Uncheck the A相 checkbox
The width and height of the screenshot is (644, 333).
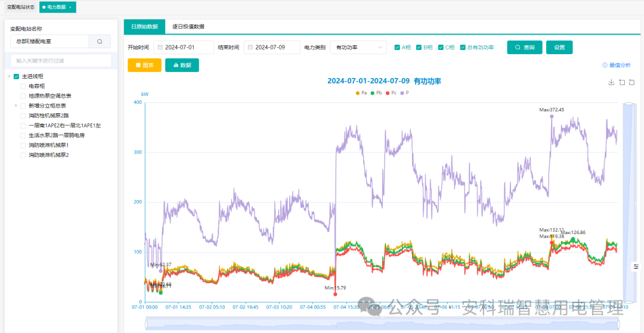pyautogui.click(x=397, y=48)
